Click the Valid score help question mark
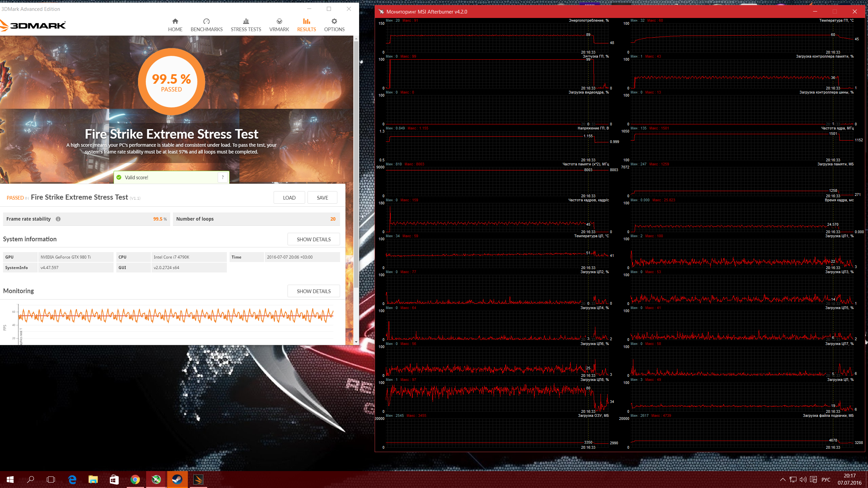This screenshot has height=488, width=868. click(223, 177)
